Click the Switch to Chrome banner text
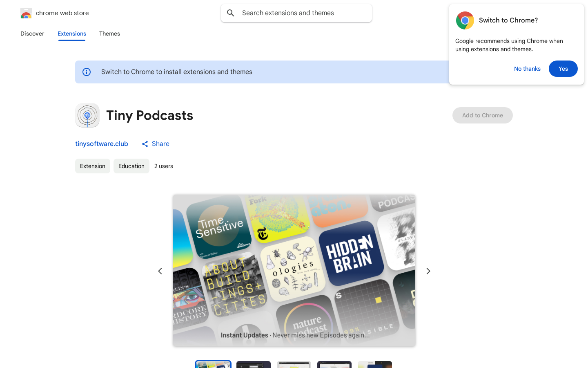 [x=177, y=72]
